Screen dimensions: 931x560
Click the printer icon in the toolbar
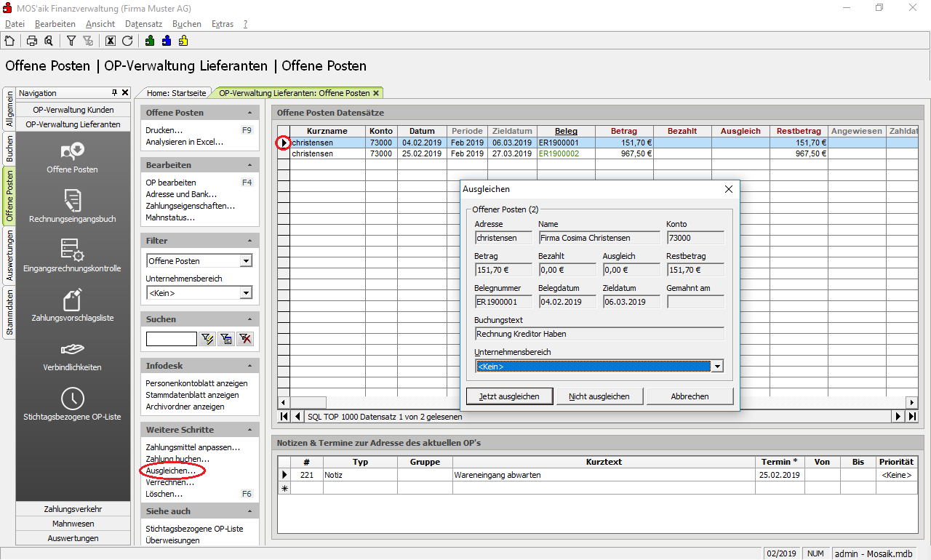[32, 41]
